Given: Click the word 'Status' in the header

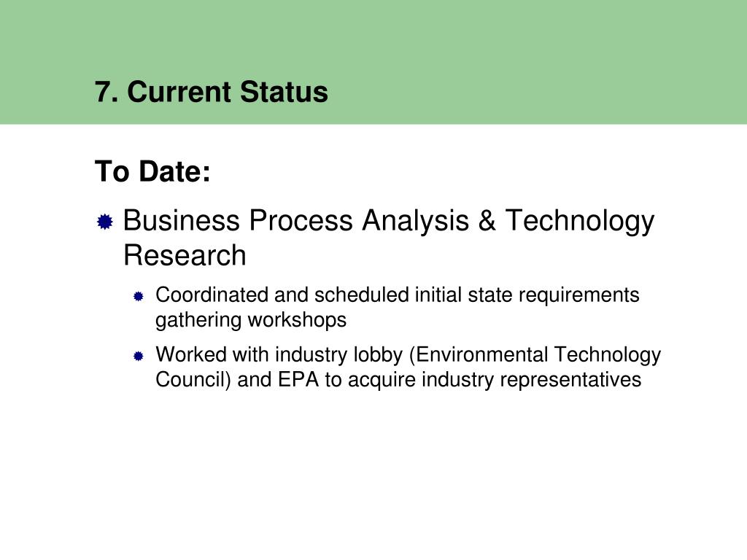Looking at the screenshot, I should pos(284,91).
